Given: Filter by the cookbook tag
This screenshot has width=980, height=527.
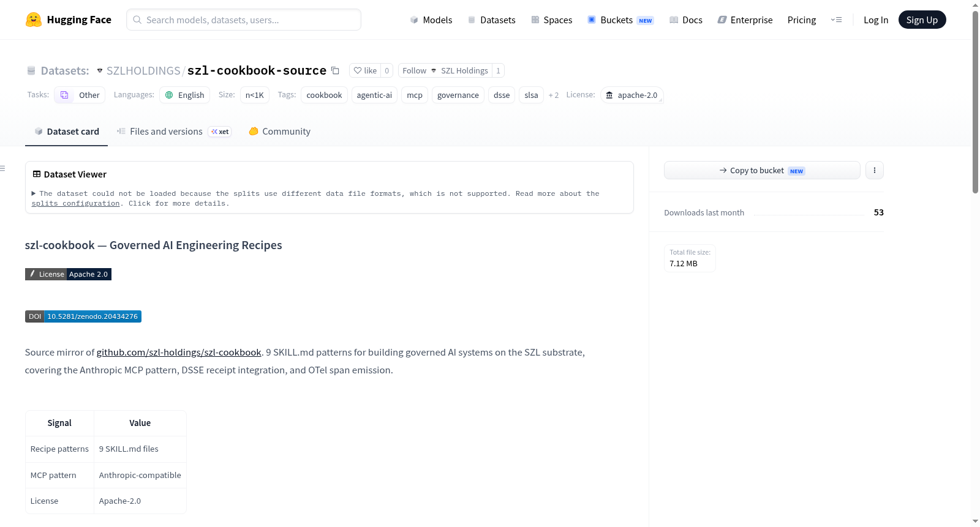Looking at the screenshot, I should tap(324, 95).
